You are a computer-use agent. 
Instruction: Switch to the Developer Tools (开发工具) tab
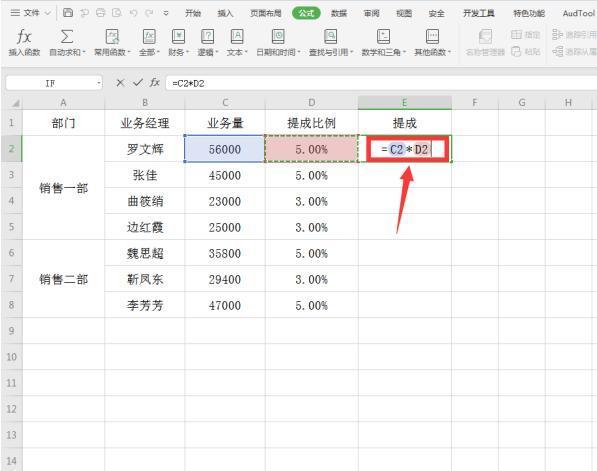coord(479,13)
